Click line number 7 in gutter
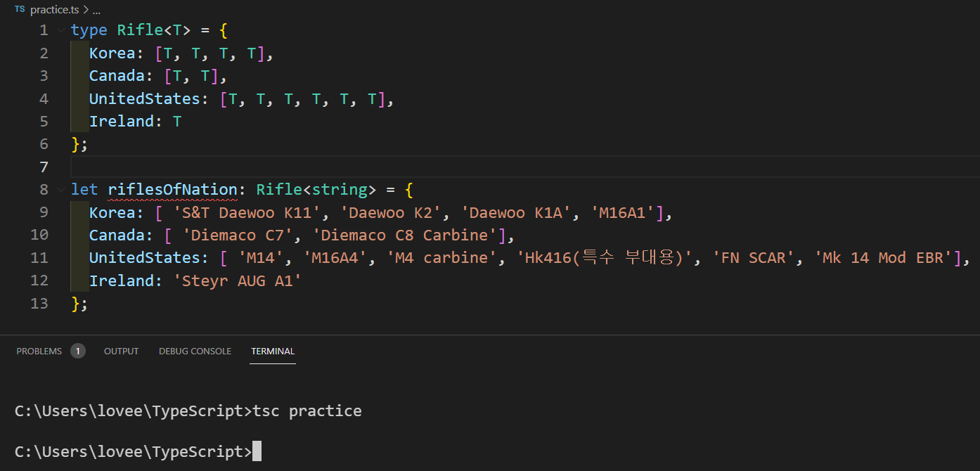Viewport: 980px width, 471px height. [x=44, y=167]
